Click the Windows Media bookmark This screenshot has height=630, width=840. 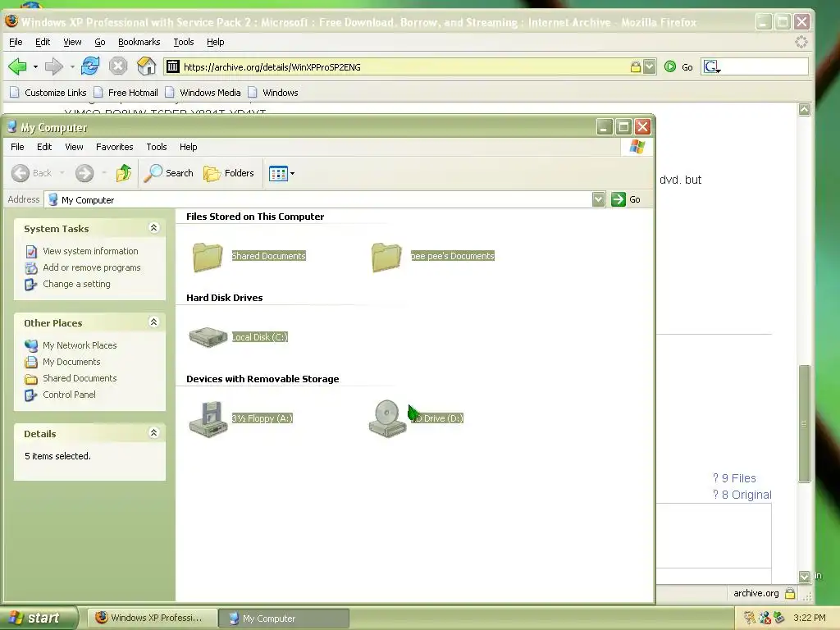[203, 93]
